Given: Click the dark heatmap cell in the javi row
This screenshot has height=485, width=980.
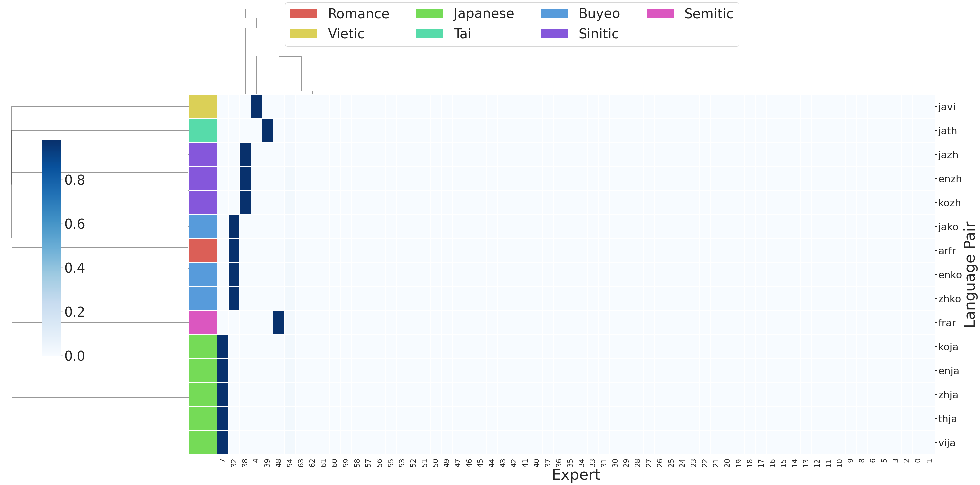Looking at the screenshot, I should tap(256, 107).
